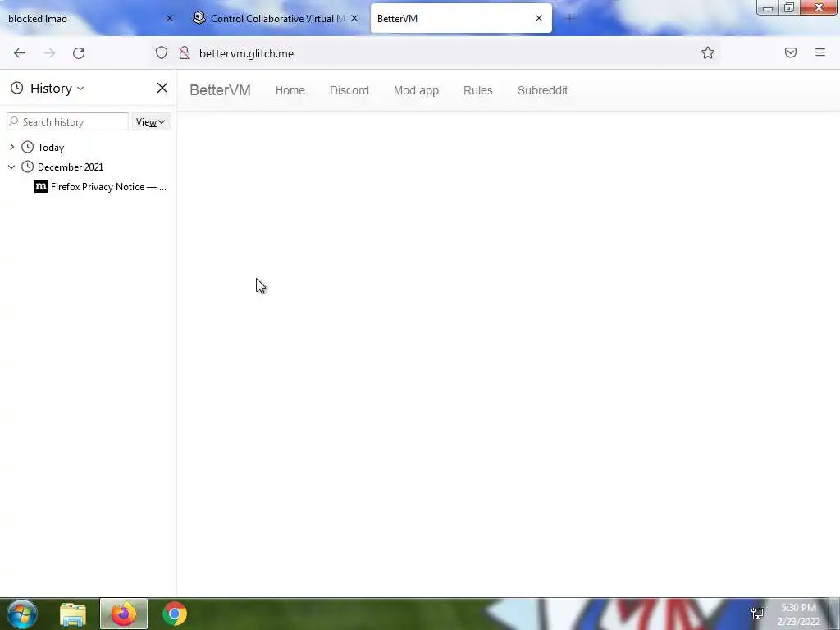Open the Subreddit nav link
This screenshot has width=840, height=630.
click(x=542, y=90)
